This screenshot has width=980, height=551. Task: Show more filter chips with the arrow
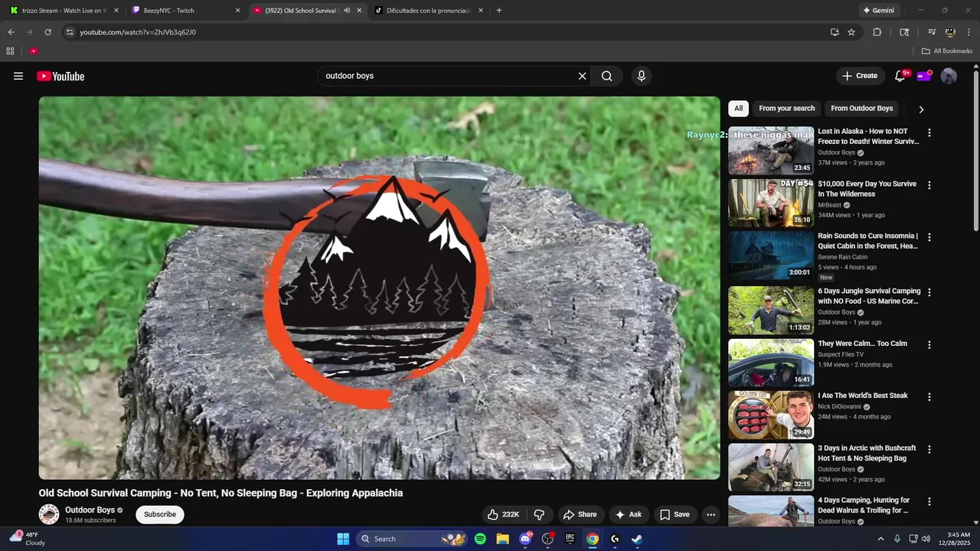pyautogui.click(x=921, y=109)
